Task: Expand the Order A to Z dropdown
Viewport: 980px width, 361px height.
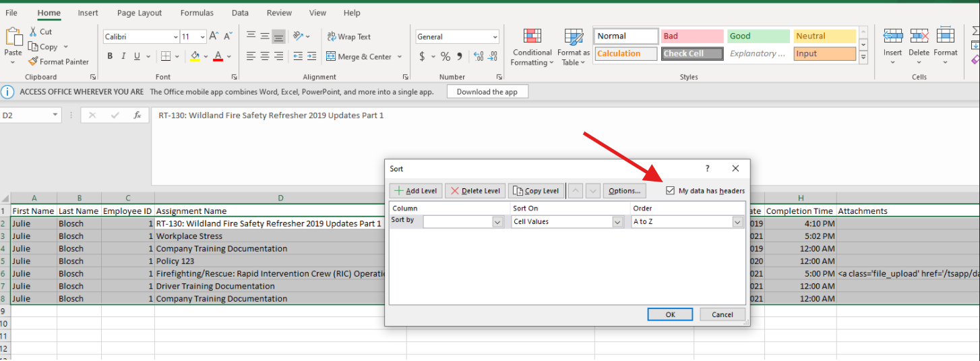Action: 738,221
